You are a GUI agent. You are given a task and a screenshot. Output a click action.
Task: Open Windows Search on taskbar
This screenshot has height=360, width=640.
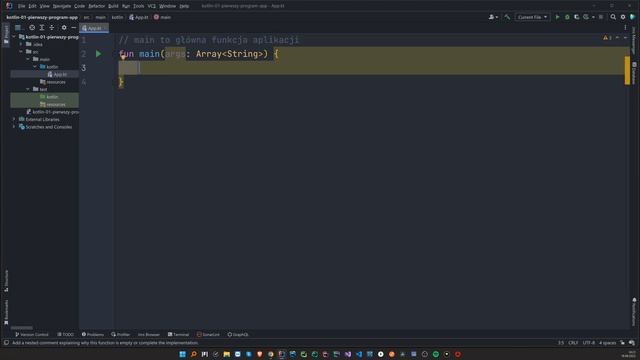tap(193, 354)
